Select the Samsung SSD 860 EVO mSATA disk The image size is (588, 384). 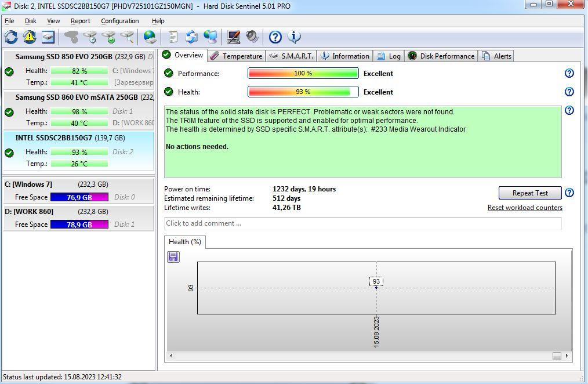click(79, 110)
